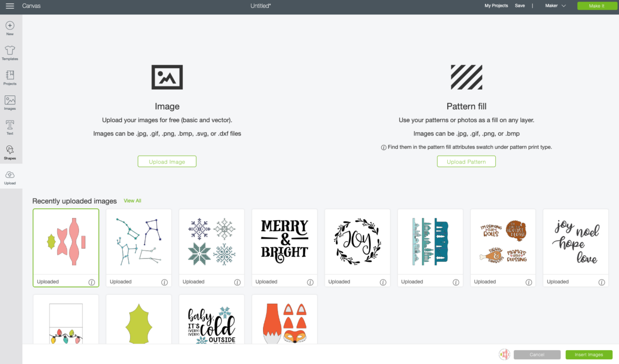
Task: Open the Projects sidebar icon
Action: pos(10,75)
